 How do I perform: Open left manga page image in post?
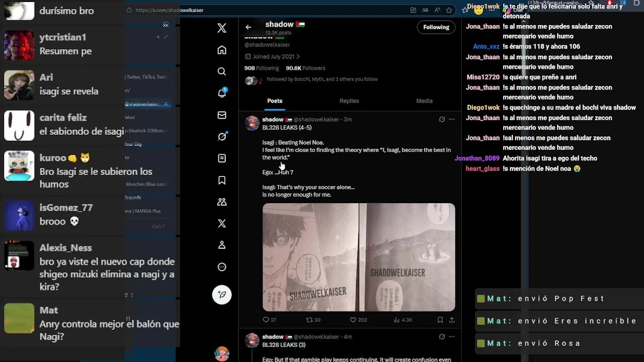[x=310, y=257]
